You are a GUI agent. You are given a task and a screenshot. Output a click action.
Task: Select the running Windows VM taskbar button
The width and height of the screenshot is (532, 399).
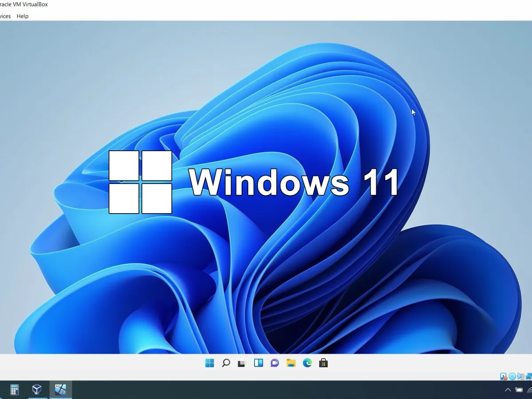(60, 390)
